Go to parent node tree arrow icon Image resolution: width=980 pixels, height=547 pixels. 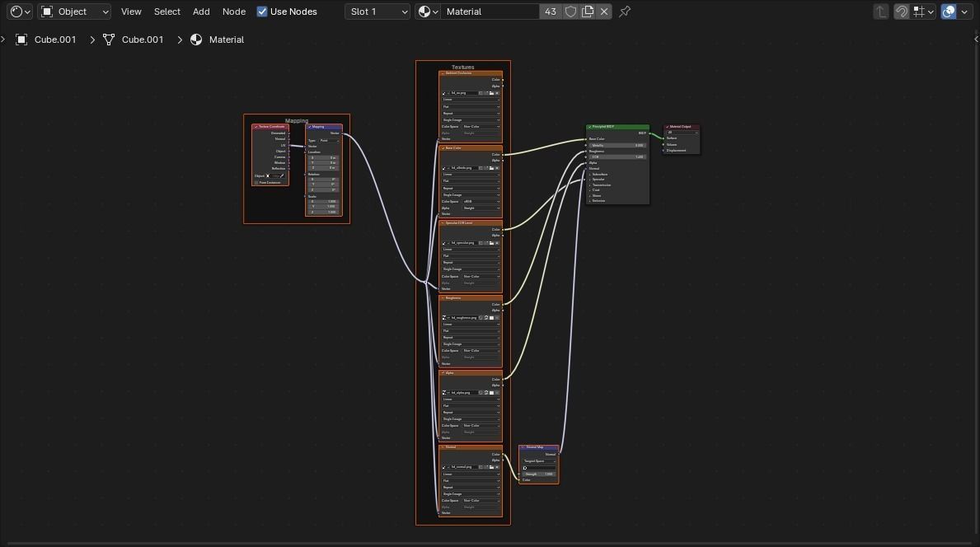(880, 12)
